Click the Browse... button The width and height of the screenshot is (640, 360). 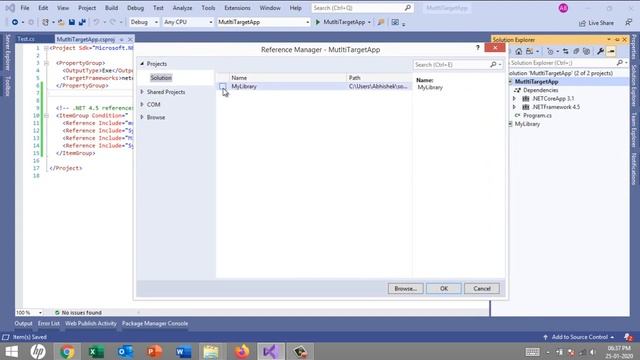pos(405,289)
